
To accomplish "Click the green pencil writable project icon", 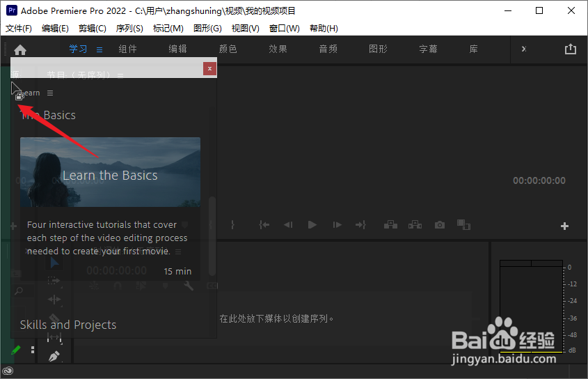I will [x=16, y=350].
